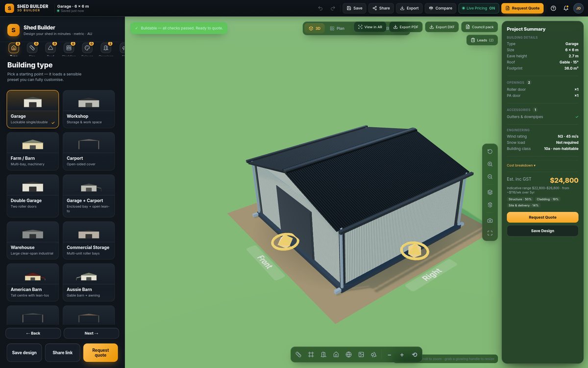Click Export DXF button
The height and width of the screenshot is (368, 588).
tap(442, 27)
